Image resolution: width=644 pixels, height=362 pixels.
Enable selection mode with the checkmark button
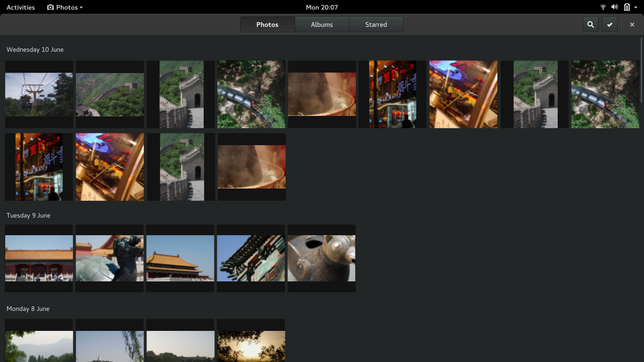(610, 25)
